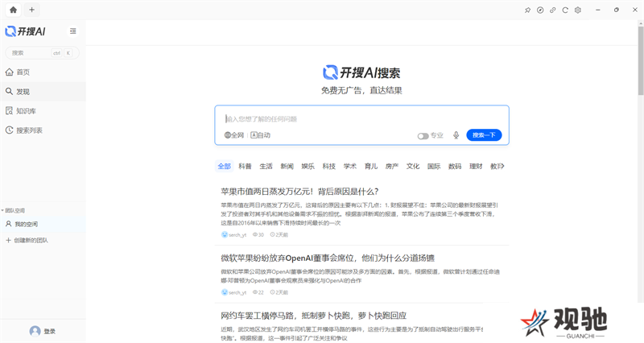Open the home tab icon in title bar
The image size is (644, 343).
[13, 10]
